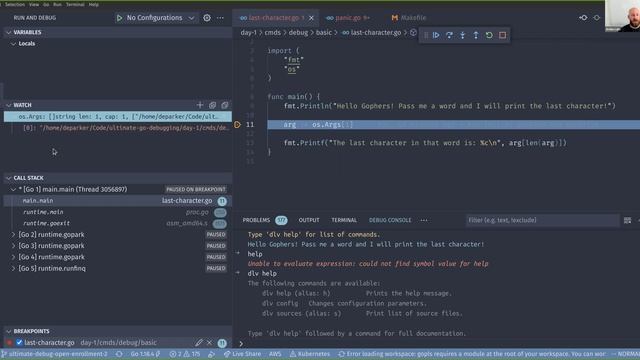This screenshot has width=640, height=360.
Task: Click the Step Over debug button
Action: click(x=449, y=36)
